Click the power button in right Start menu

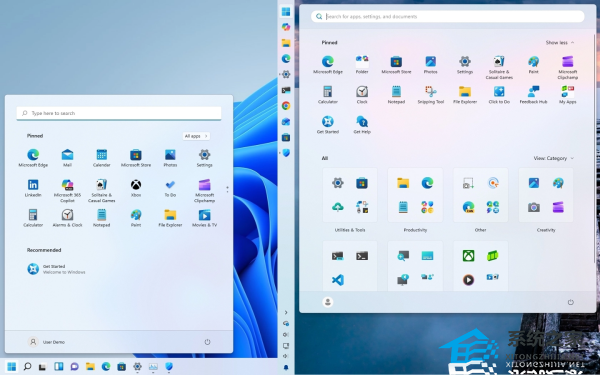[571, 302]
